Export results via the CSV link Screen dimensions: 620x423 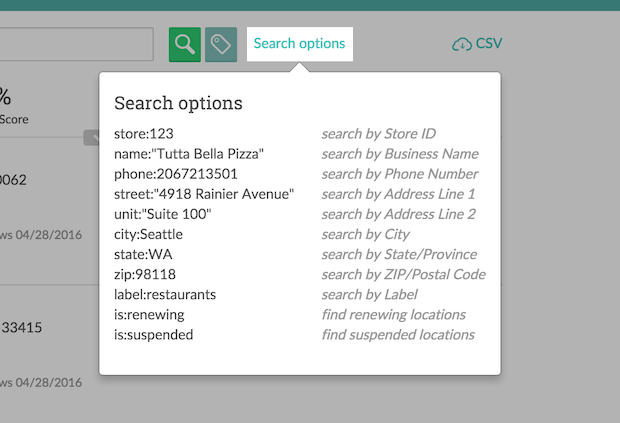click(x=489, y=44)
